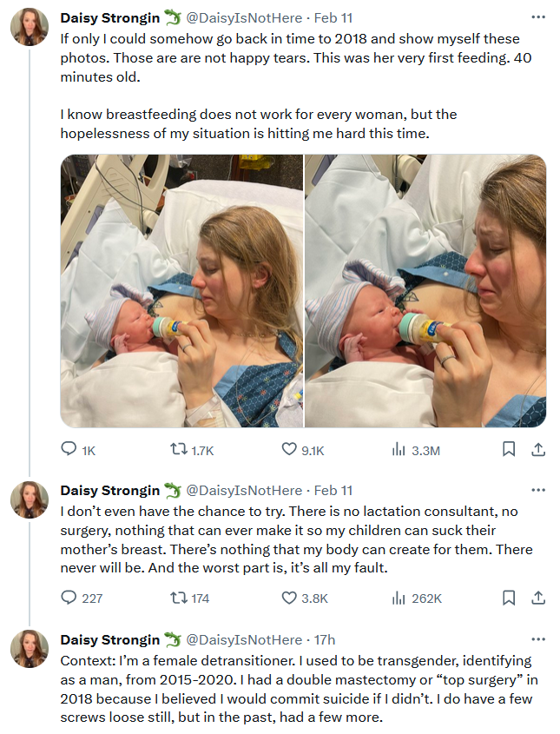Retweet the first tweet with 1.7K retweets

178,449
